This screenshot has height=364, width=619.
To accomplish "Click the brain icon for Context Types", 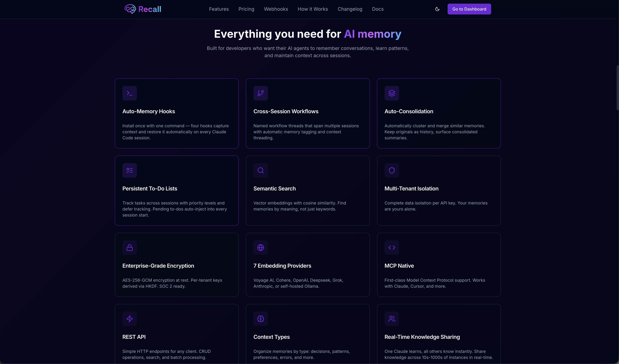I will click(261, 319).
